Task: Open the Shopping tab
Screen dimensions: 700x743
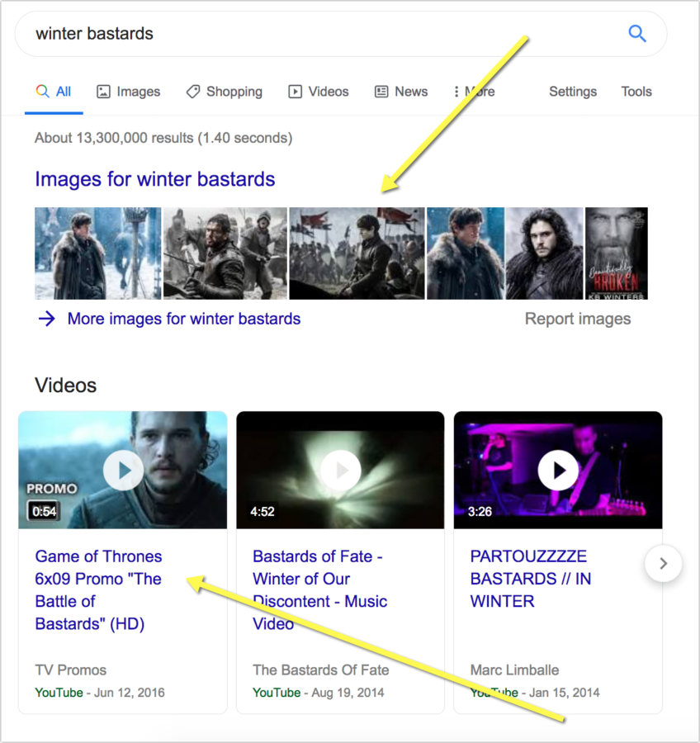Action: (225, 92)
